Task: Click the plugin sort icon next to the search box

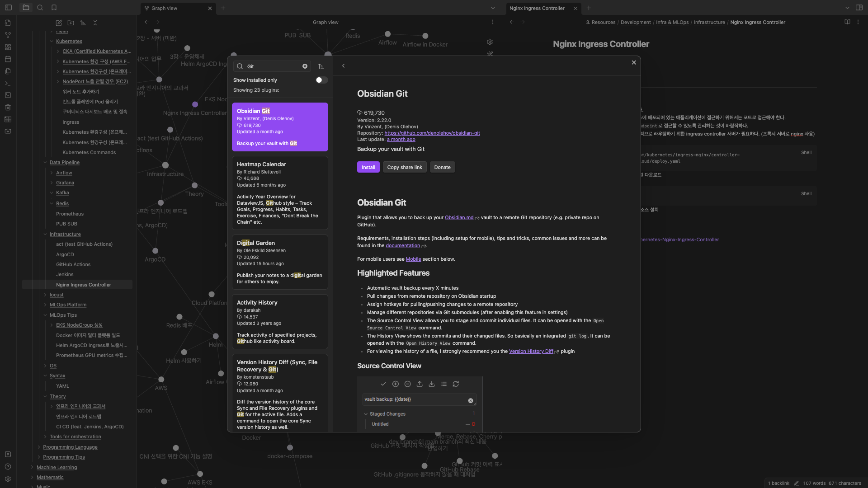Action: (x=321, y=66)
